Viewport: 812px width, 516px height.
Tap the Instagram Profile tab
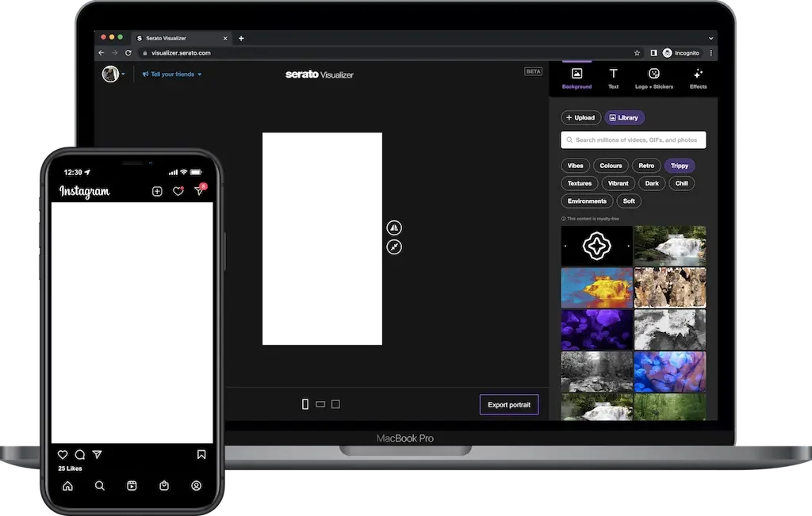[197, 485]
